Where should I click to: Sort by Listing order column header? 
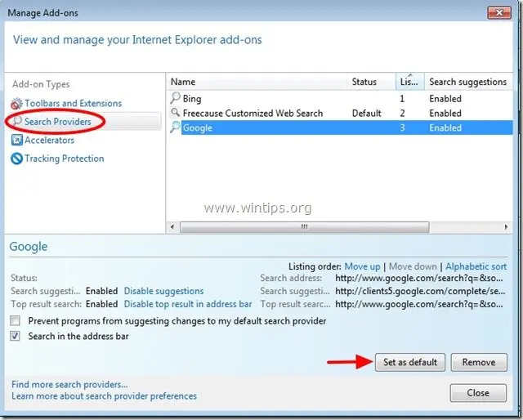point(410,82)
